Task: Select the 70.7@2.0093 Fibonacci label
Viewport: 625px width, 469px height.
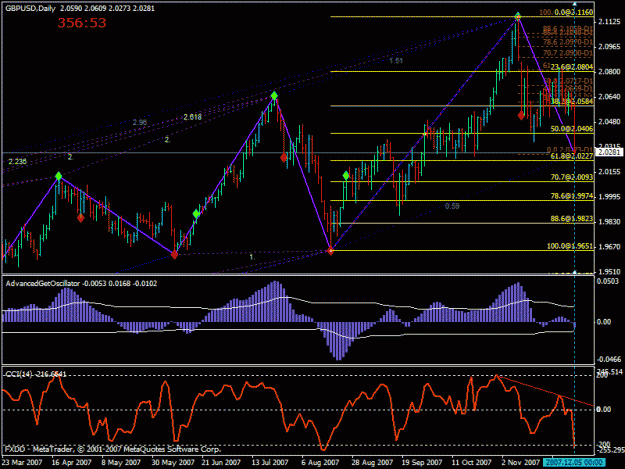Action: pyautogui.click(x=572, y=177)
